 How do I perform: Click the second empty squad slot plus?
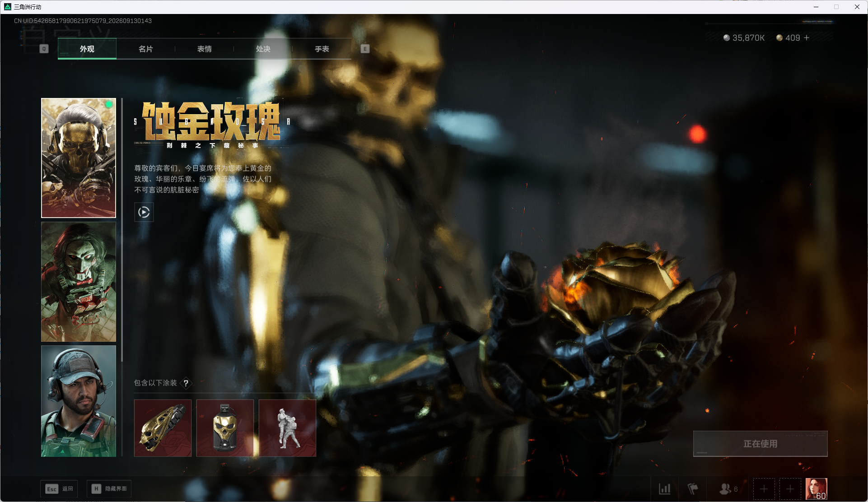[790, 489]
